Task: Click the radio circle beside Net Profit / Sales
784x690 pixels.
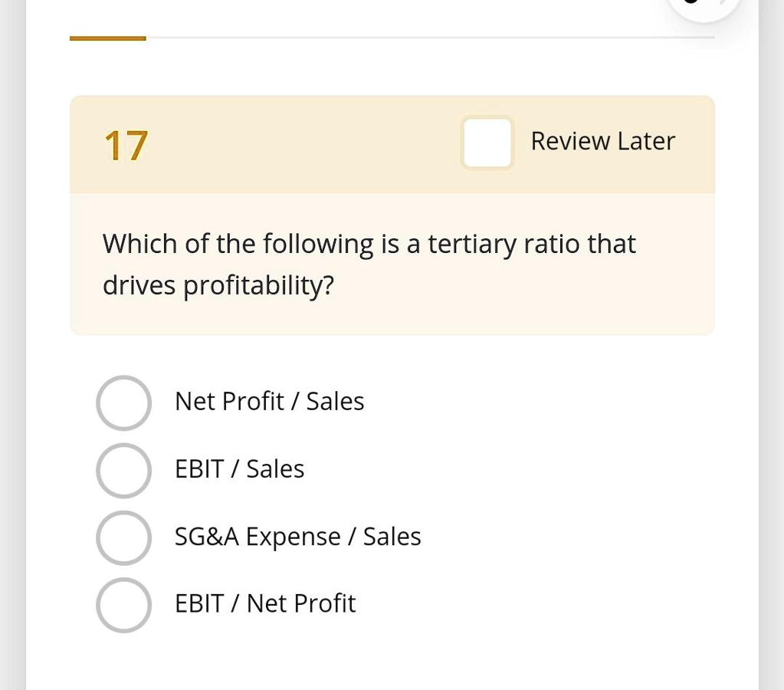Action: pos(123,402)
